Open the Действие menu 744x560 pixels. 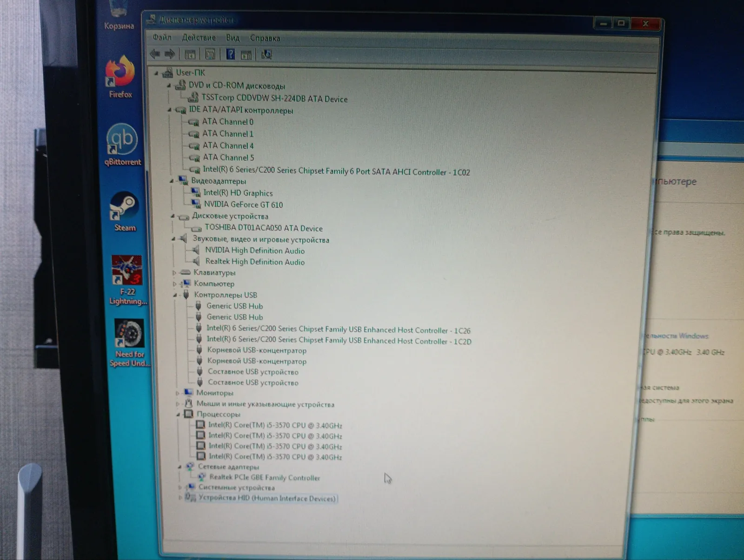199,38
